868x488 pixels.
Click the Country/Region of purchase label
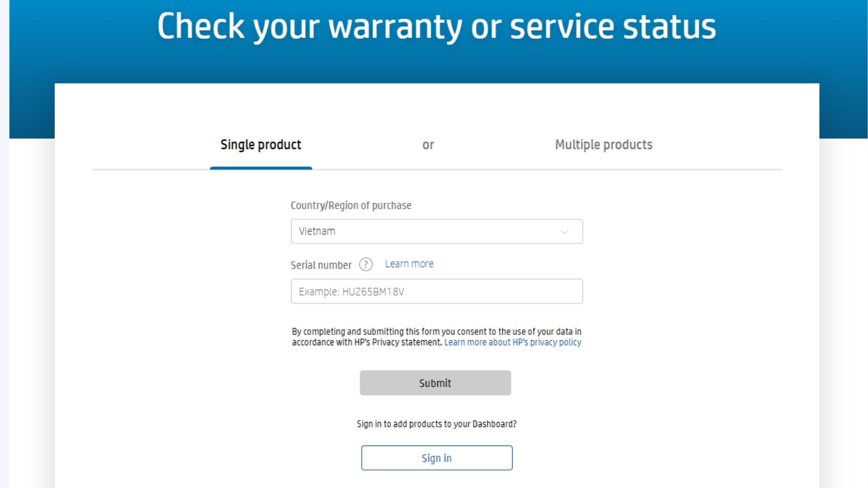click(x=351, y=206)
